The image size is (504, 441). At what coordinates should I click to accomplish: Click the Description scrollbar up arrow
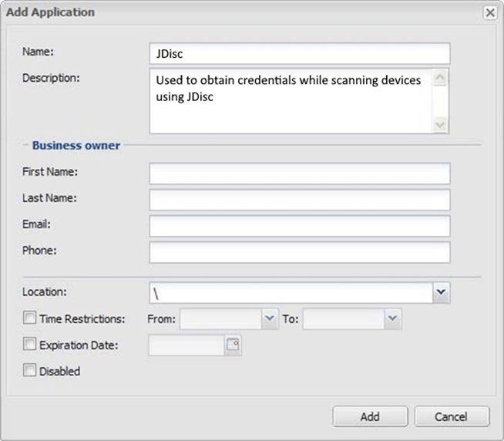pos(440,78)
